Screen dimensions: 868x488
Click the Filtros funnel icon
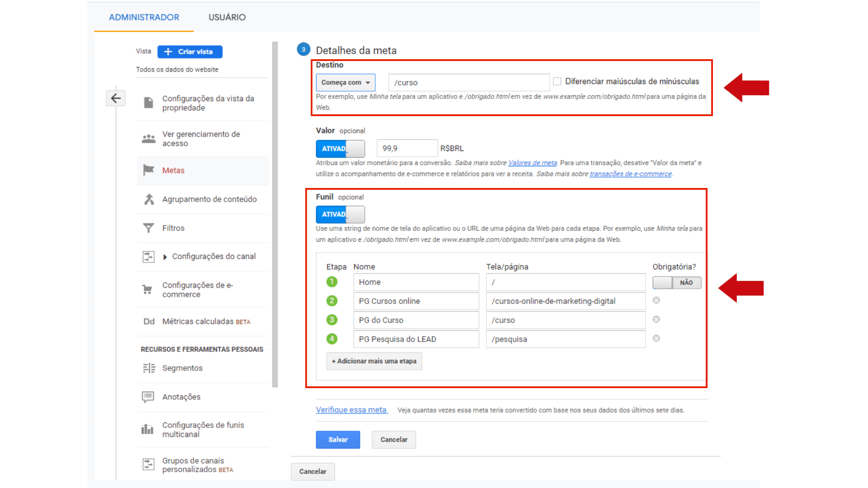click(148, 228)
